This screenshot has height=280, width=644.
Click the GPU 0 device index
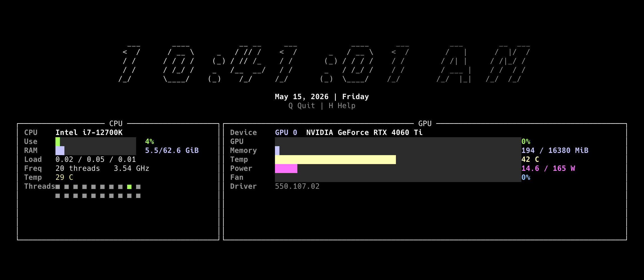click(286, 132)
